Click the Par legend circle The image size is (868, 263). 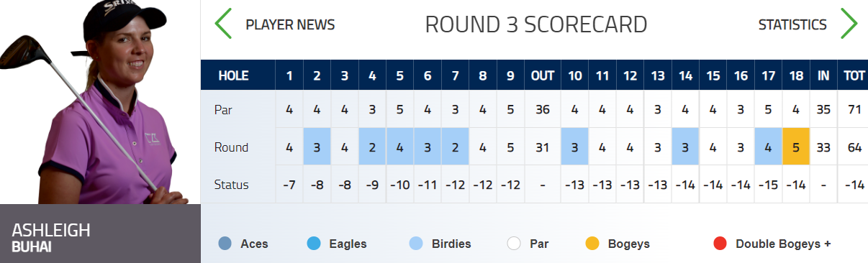point(513,244)
